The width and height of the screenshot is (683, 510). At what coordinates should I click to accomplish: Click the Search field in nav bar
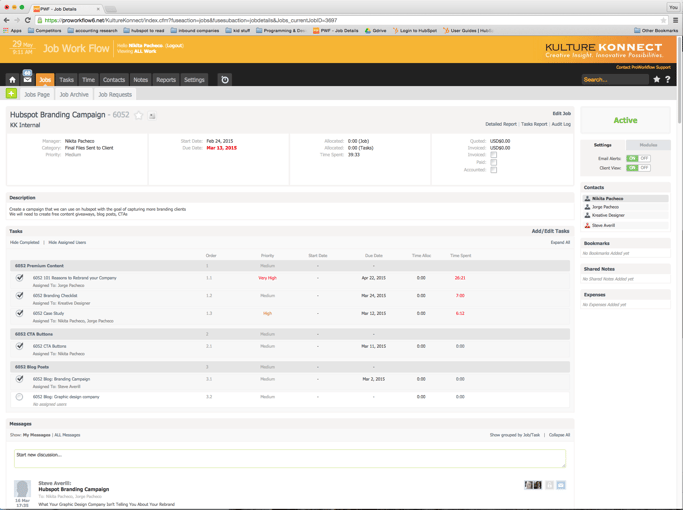(615, 79)
